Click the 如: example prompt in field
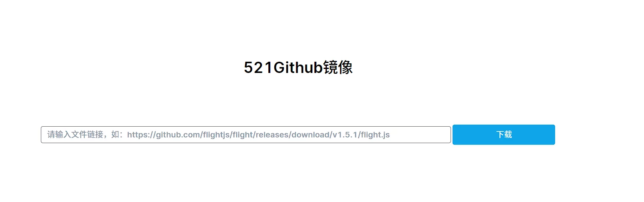The width and height of the screenshot is (644, 202). (x=117, y=135)
